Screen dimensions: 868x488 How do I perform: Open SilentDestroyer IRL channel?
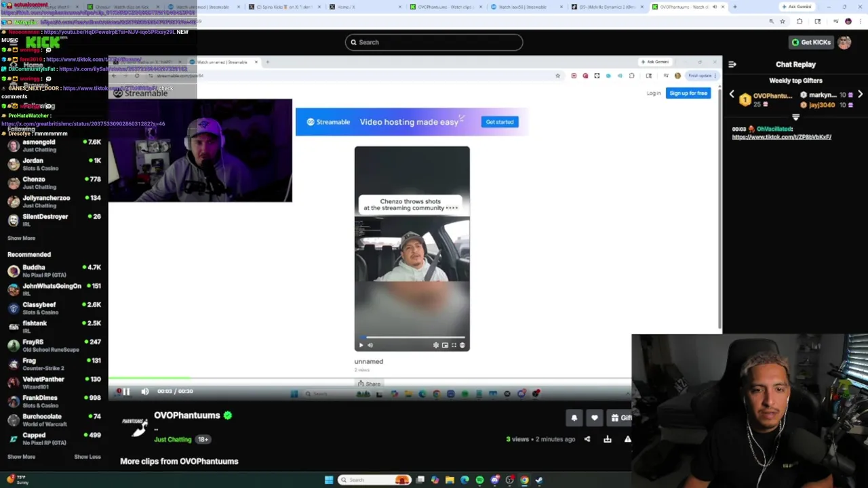54,220
